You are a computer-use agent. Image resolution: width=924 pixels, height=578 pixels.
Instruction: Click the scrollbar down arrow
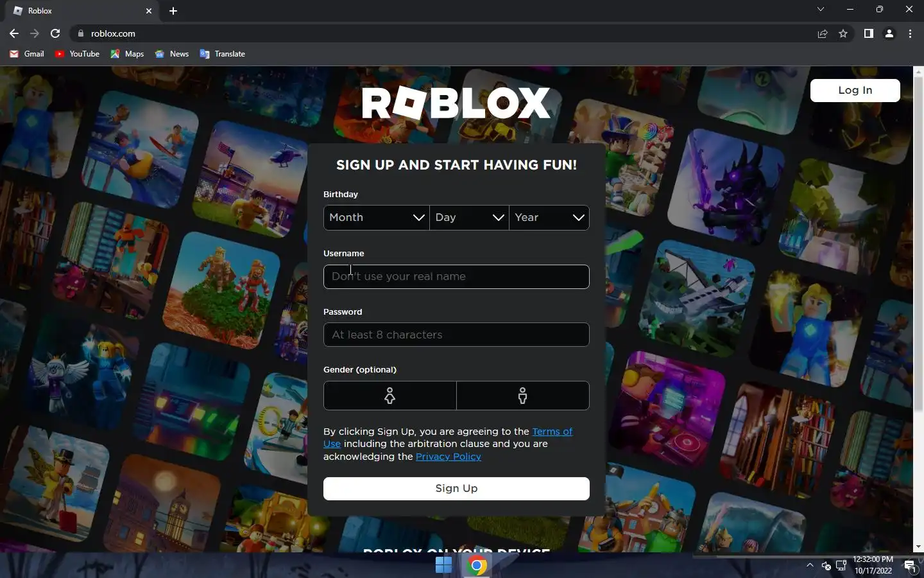tap(918, 547)
